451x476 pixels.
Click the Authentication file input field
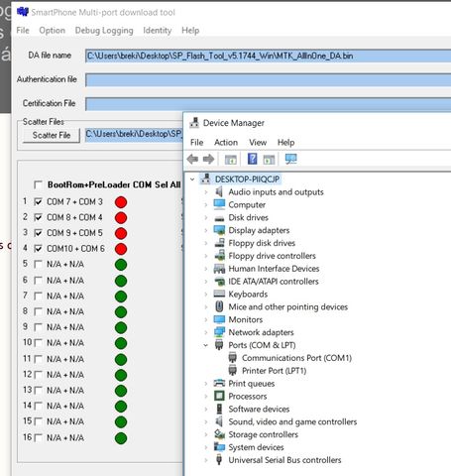pyautogui.click(x=268, y=79)
